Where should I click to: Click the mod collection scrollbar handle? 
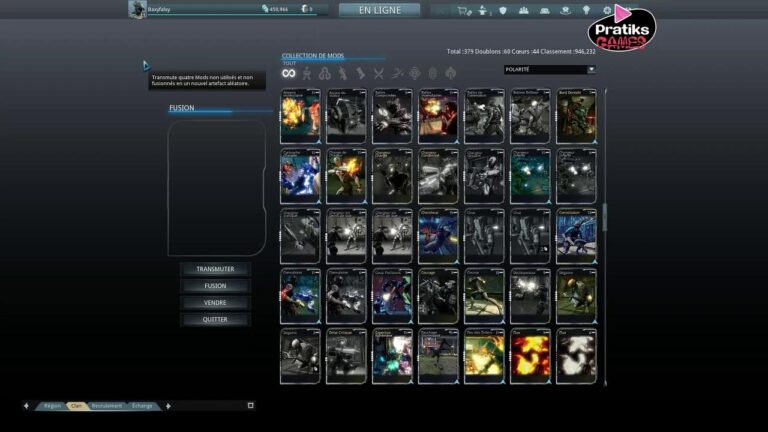coord(605,216)
